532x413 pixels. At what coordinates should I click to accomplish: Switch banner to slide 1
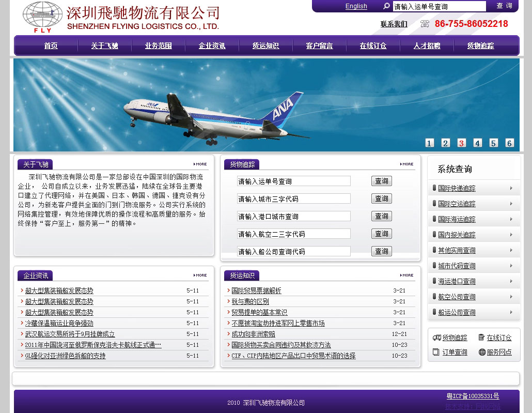coord(430,143)
